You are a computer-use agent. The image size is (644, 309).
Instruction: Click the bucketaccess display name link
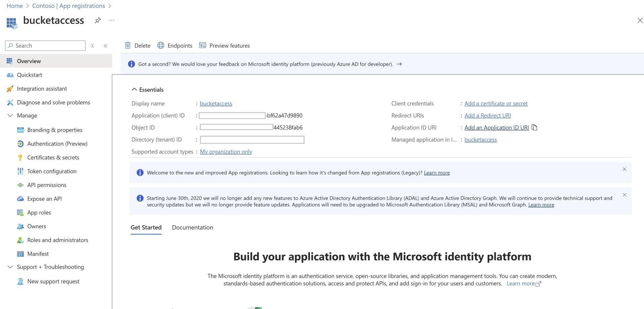(x=216, y=103)
